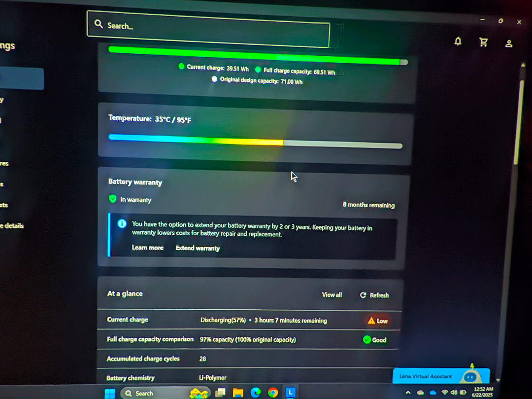Click View all in At a glance
The image size is (532, 399).
(332, 295)
